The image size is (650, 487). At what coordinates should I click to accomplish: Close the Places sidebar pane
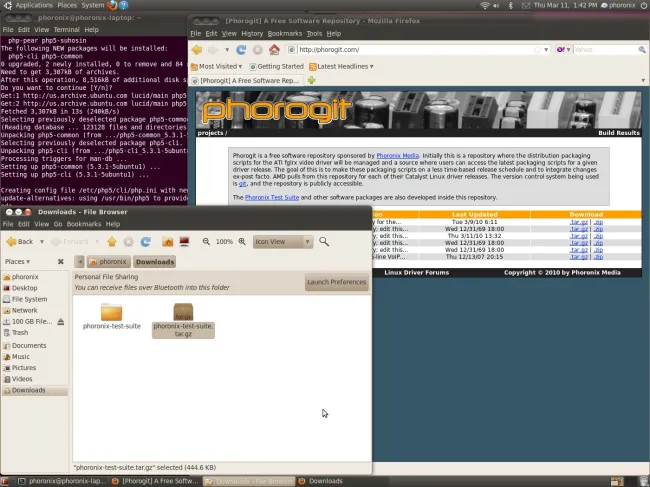61,262
